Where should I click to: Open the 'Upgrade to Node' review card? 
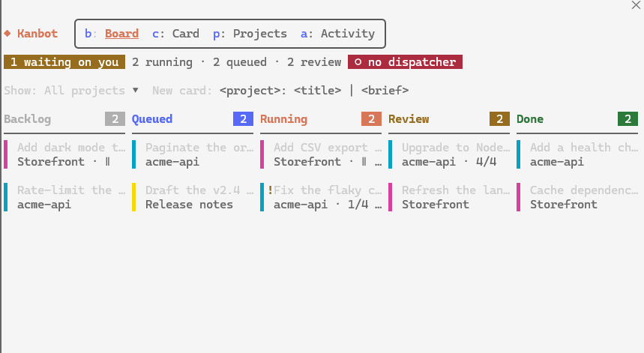click(449, 154)
